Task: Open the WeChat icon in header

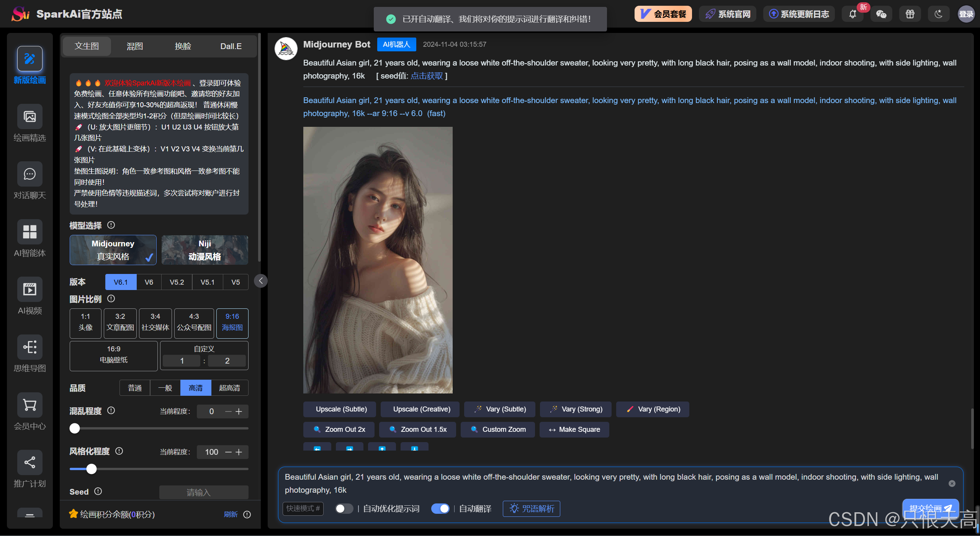Action: coord(881,14)
